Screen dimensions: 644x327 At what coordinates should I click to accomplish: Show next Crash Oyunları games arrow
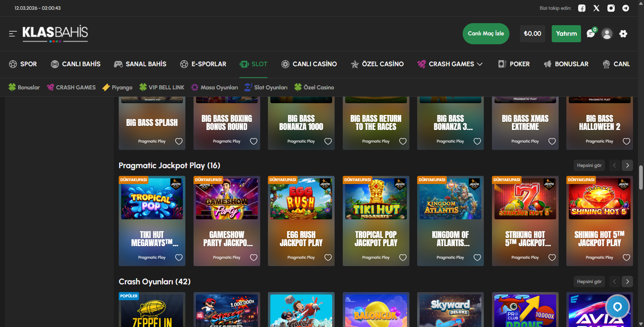tap(627, 282)
